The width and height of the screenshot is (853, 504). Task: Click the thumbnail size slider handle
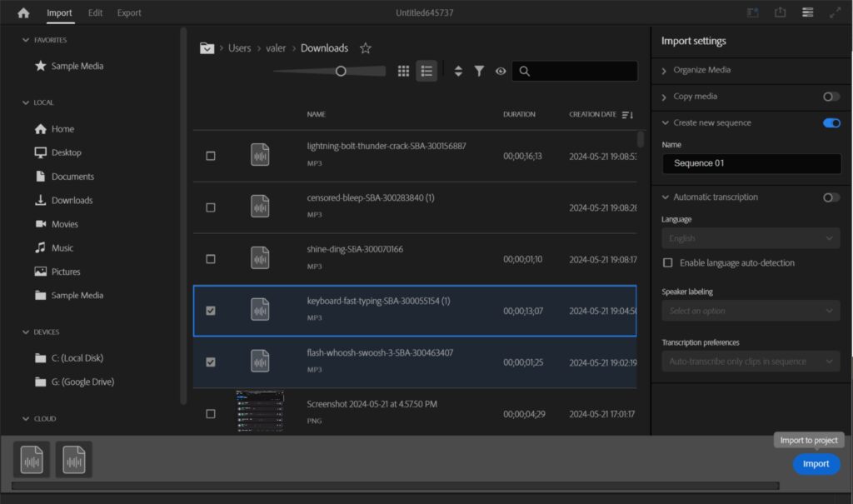(x=341, y=72)
